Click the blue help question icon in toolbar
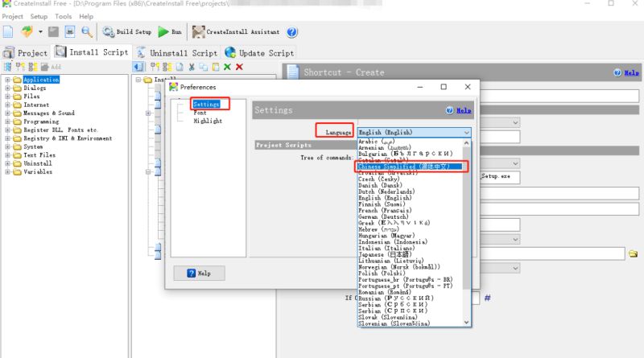This screenshot has width=644, height=358. [292, 32]
